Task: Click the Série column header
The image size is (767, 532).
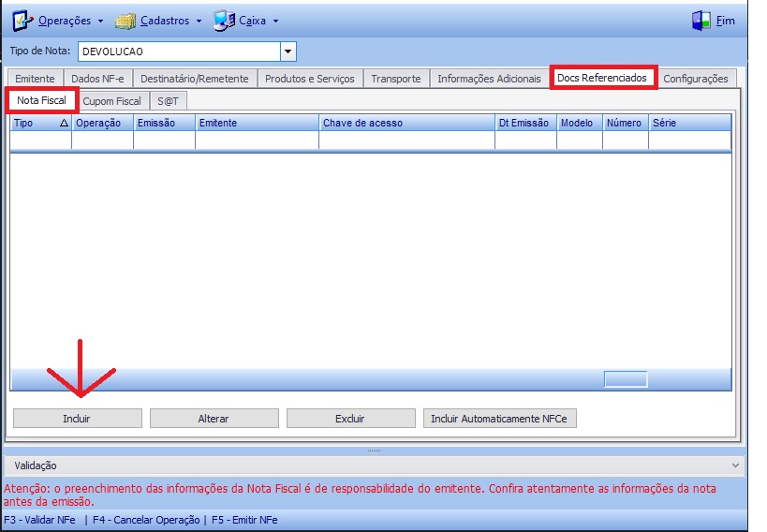Action: click(689, 123)
